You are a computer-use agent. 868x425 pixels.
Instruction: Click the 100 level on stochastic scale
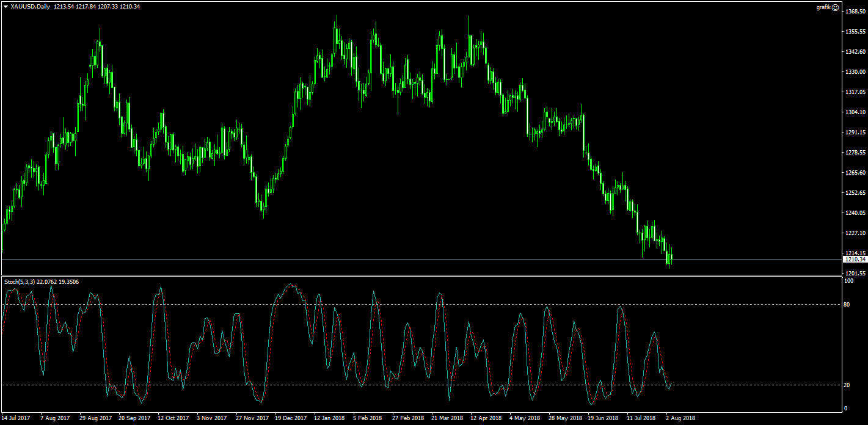pyautogui.click(x=849, y=281)
